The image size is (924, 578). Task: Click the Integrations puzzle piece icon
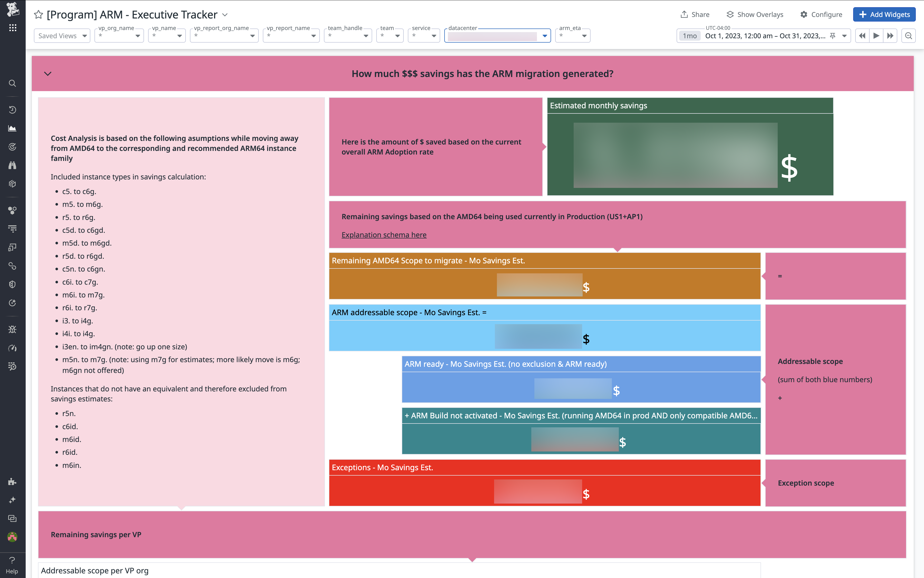pyautogui.click(x=13, y=481)
